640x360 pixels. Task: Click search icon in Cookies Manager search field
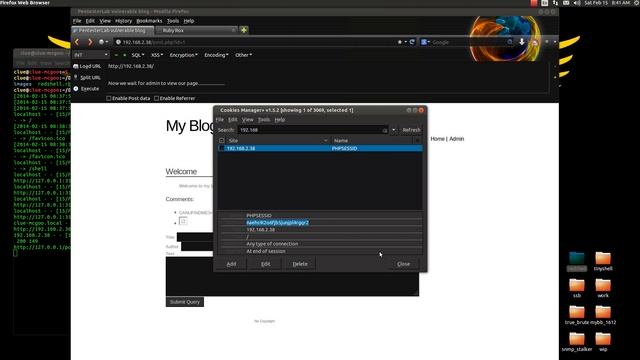pyautogui.click(x=384, y=130)
